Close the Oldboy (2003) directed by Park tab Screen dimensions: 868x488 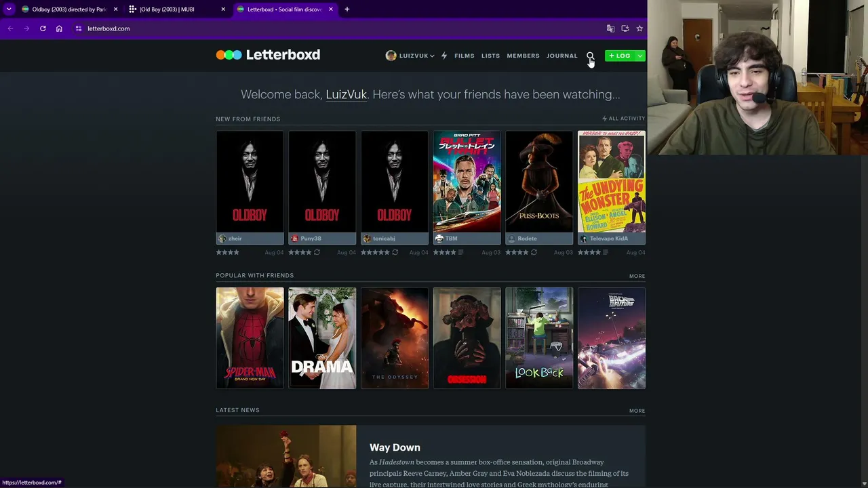click(x=115, y=9)
